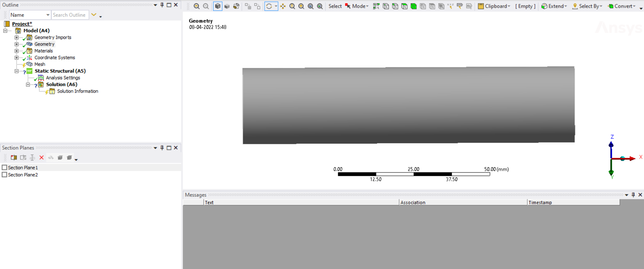644x269 pixels.
Task: Pin the Outline panel
Action: pos(162,5)
